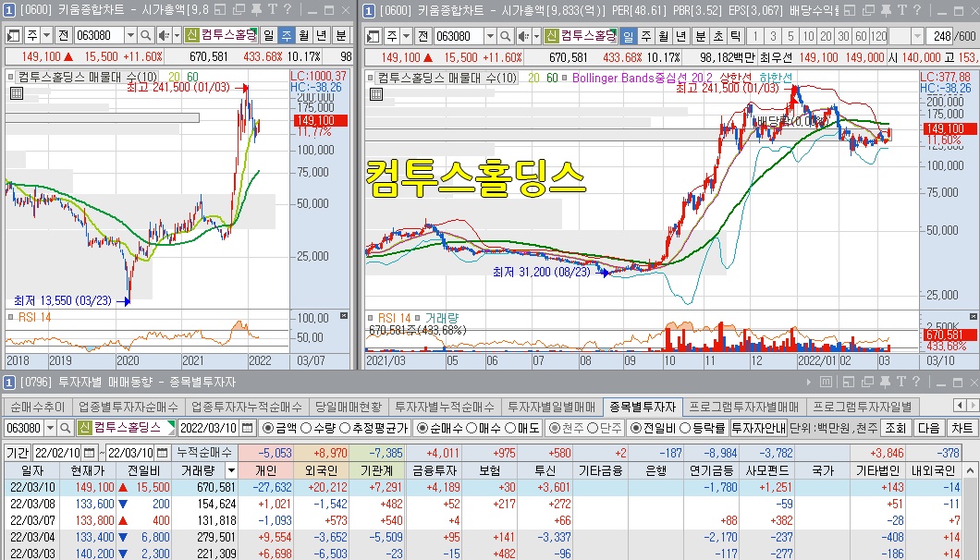Select the 틱 period in the right chart
The width and height of the screenshot is (980, 560).
click(x=735, y=36)
